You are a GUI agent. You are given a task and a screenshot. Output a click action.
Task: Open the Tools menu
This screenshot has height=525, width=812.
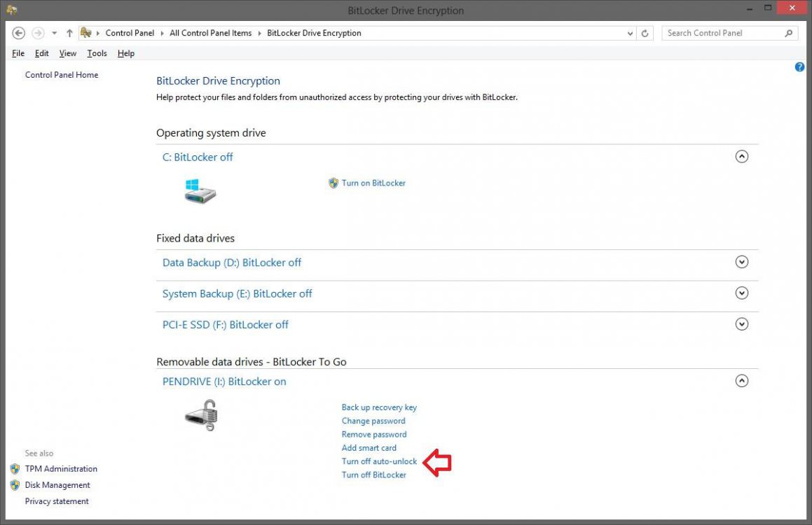[x=97, y=53]
